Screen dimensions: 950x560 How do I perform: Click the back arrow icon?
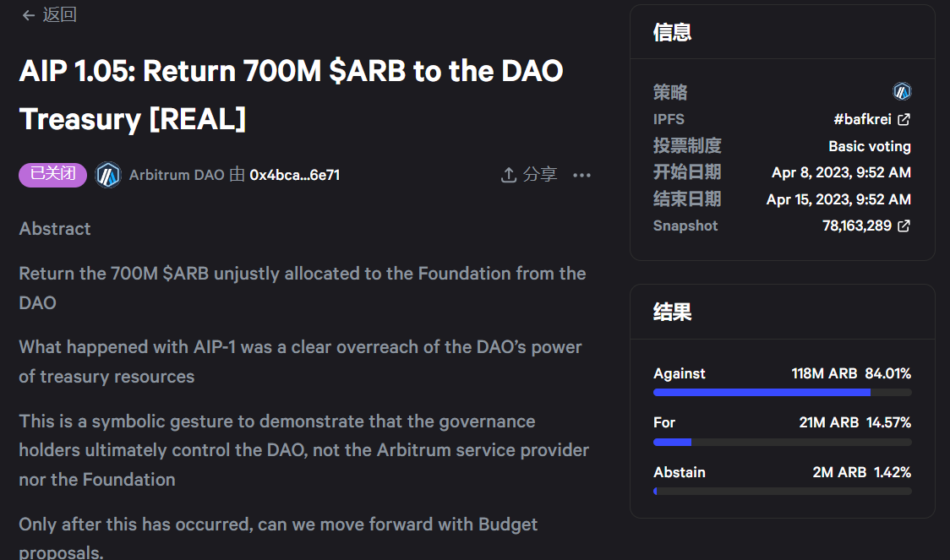pyautogui.click(x=29, y=15)
